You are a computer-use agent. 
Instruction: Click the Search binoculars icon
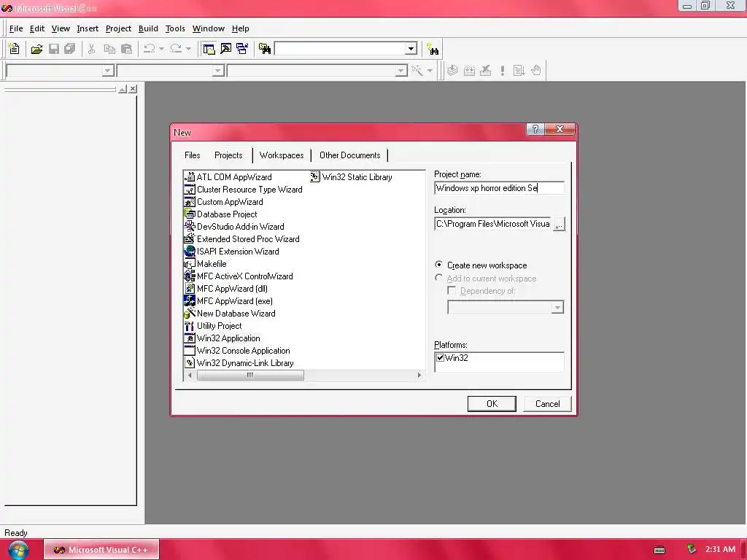[433, 49]
